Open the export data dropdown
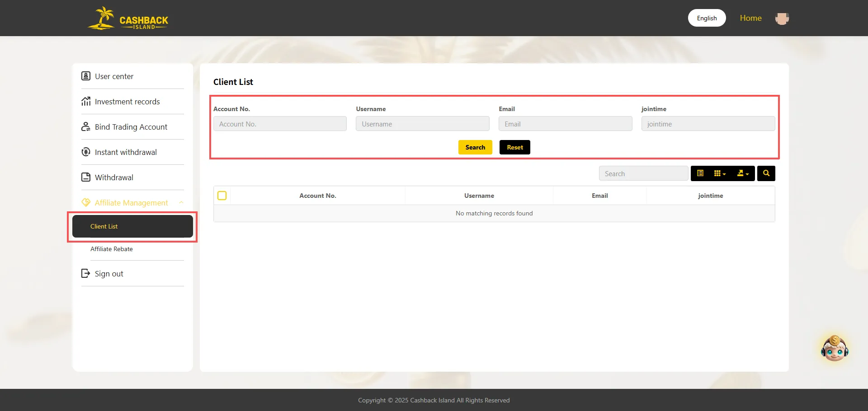Viewport: 868px width, 411px height. (742, 173)
